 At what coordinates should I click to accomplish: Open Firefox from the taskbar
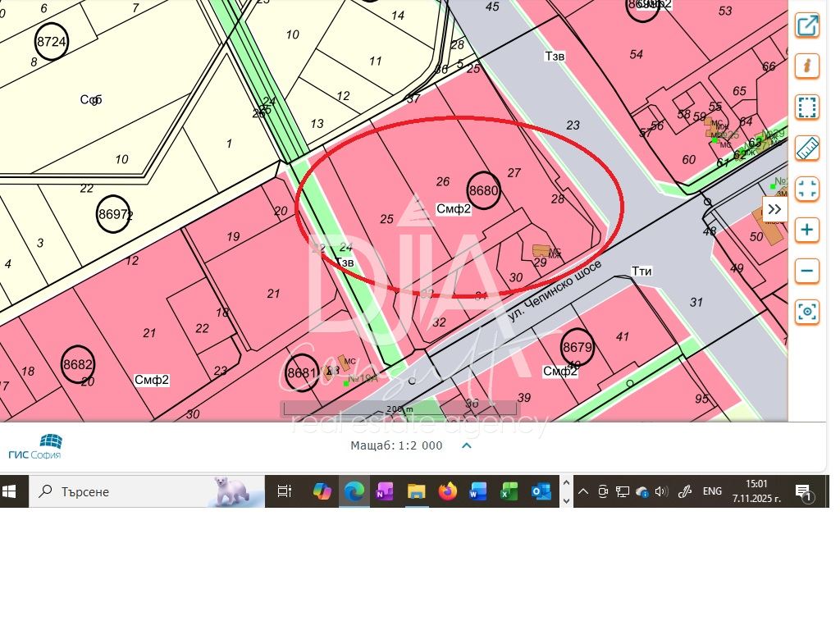[x=447, y=492]
